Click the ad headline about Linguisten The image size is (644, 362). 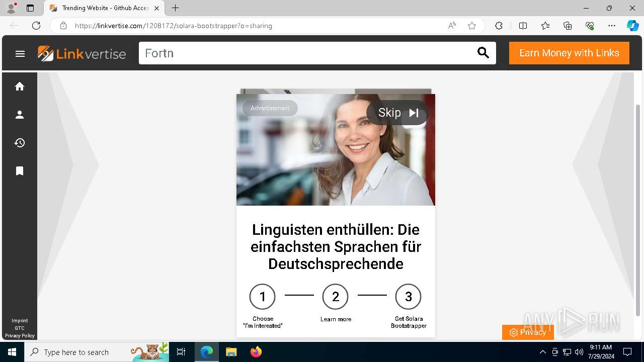[x=336, y=246]
